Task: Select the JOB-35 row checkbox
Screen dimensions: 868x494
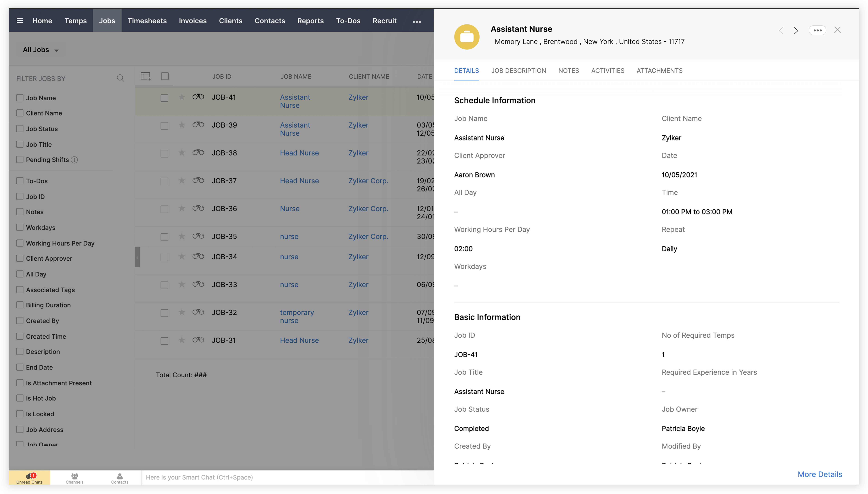Action: coord(164,237)
